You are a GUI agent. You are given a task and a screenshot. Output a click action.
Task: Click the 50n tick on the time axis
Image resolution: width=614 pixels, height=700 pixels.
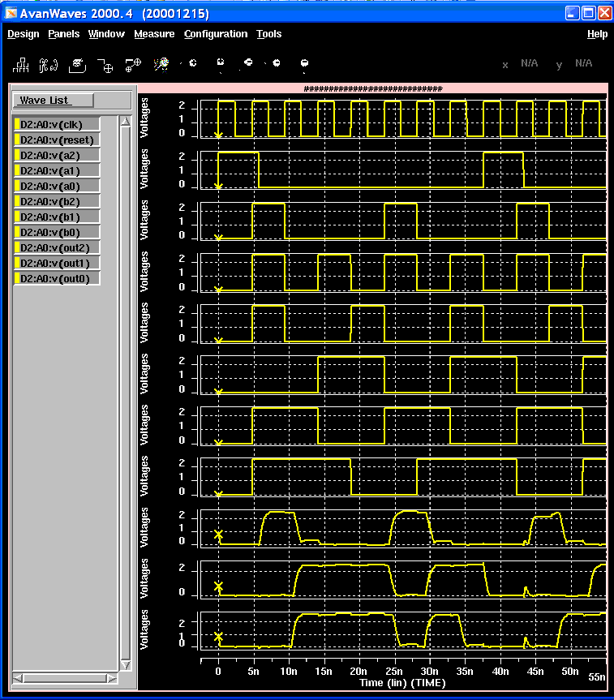point(570,672)
